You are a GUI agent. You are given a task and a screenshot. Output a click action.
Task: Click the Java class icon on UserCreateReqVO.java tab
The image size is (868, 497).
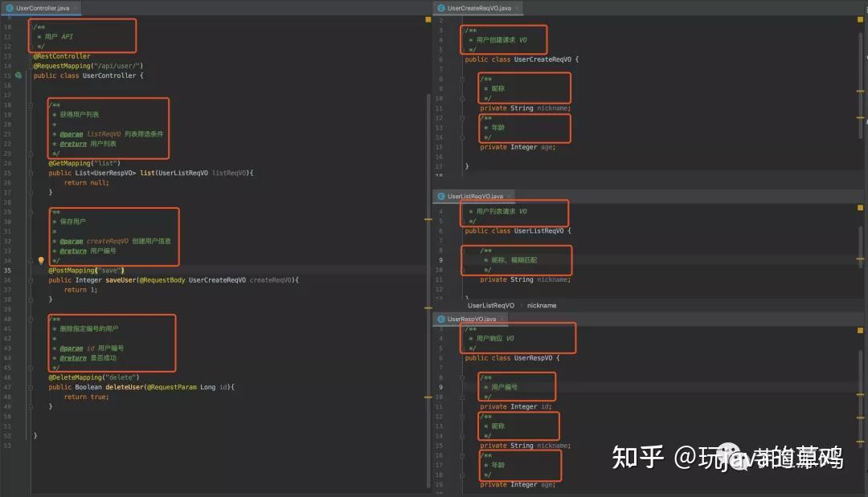click(440, 7)
